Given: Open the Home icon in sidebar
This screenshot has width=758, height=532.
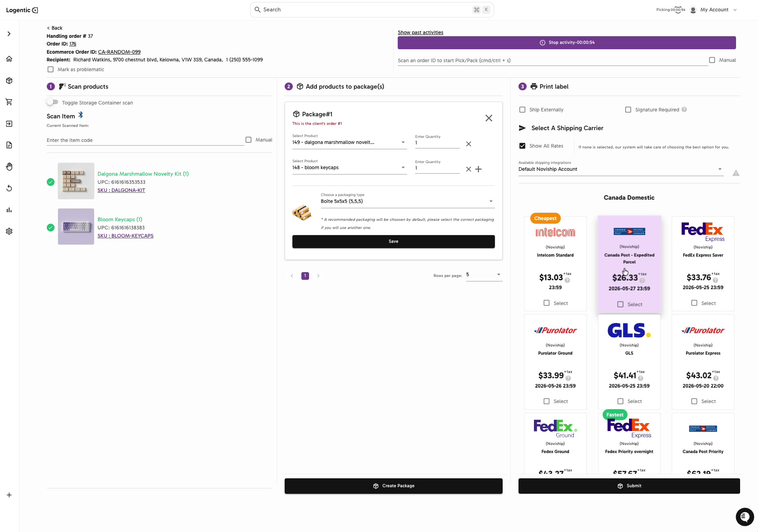Looking at the screenshot, I should 9,59.
